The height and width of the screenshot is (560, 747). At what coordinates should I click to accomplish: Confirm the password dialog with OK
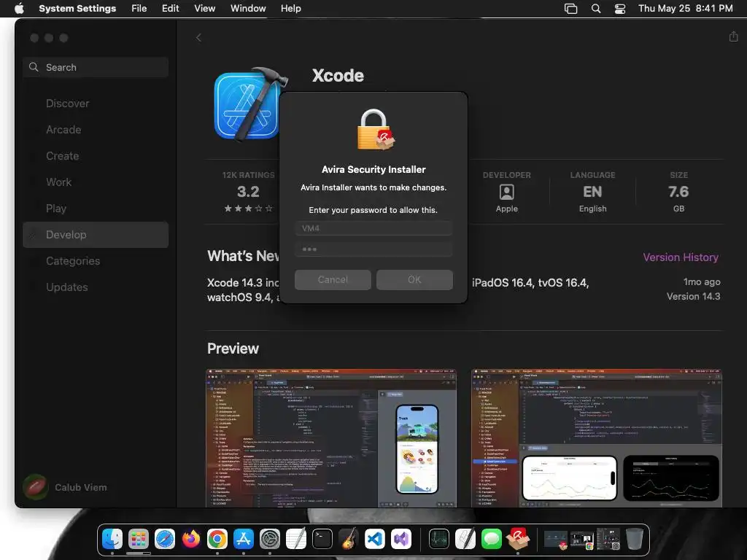414,279
